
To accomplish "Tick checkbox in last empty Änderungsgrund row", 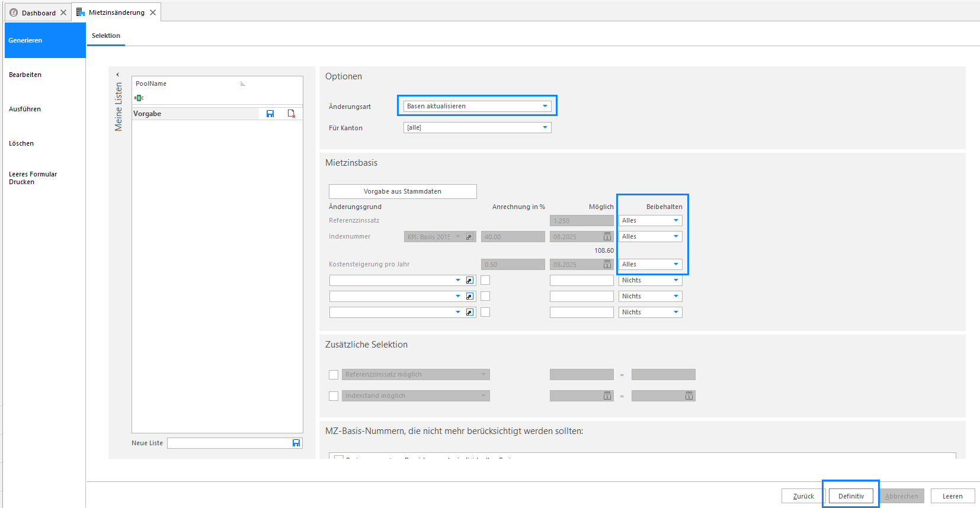I will pyautogui.click(x=485, y=312).
